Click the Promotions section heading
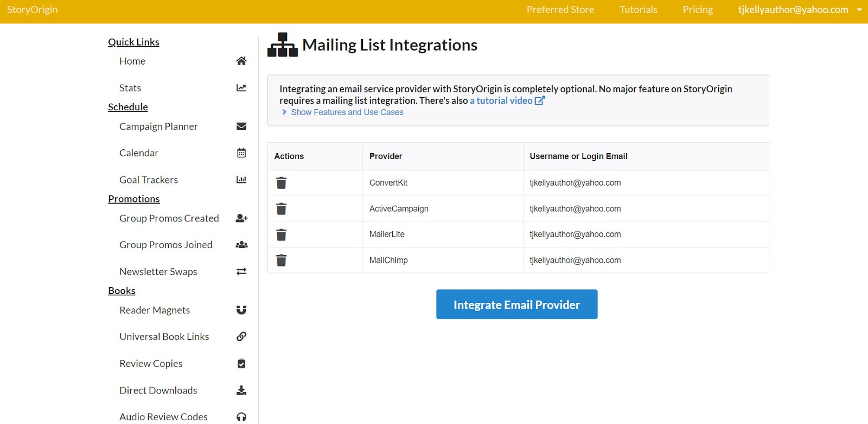The width and height of the screenshot is (868, 424). click(x=134, y=199)
